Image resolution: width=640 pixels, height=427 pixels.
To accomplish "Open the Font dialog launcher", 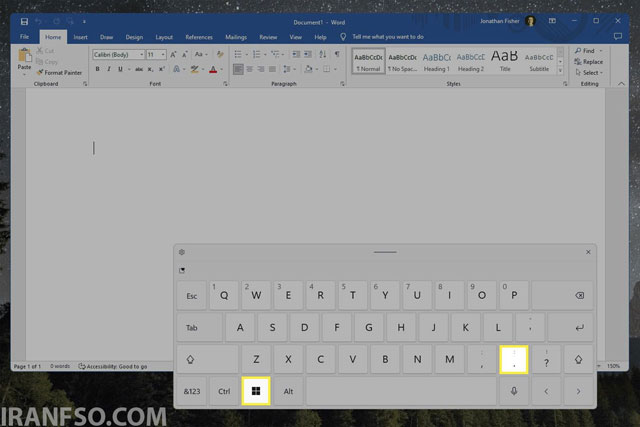I will 225,84.
